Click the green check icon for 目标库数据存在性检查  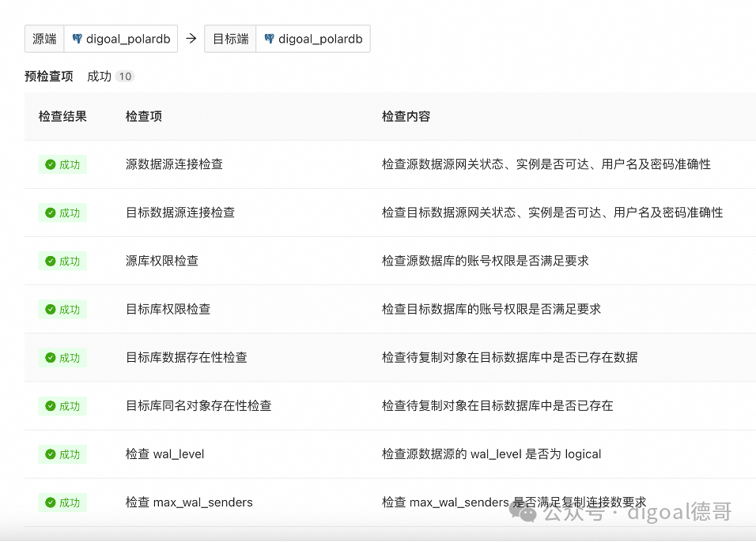click(50, 357)
